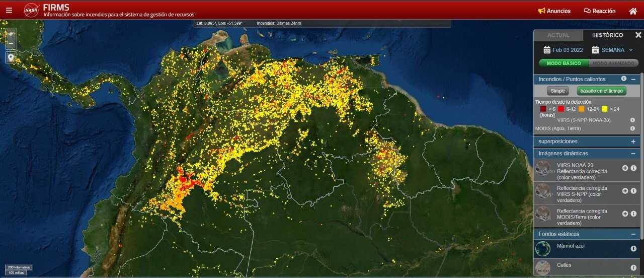Screen dimensions: 644x278
Task: Select Mármol azul background thumbnail
Action: point(543,248)
